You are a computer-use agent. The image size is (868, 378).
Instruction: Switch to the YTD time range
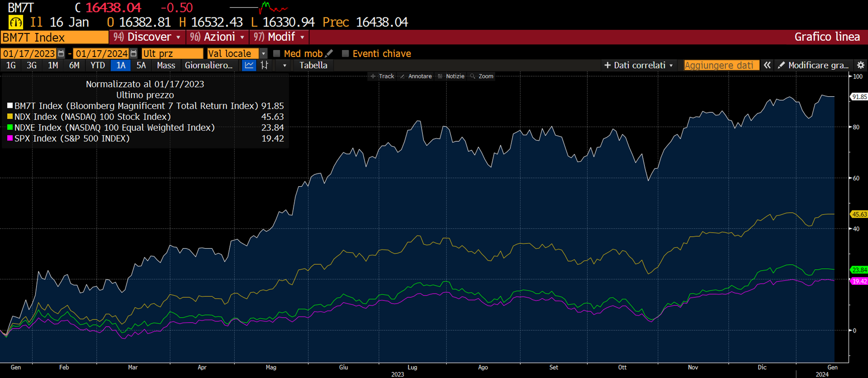(98, 65)
